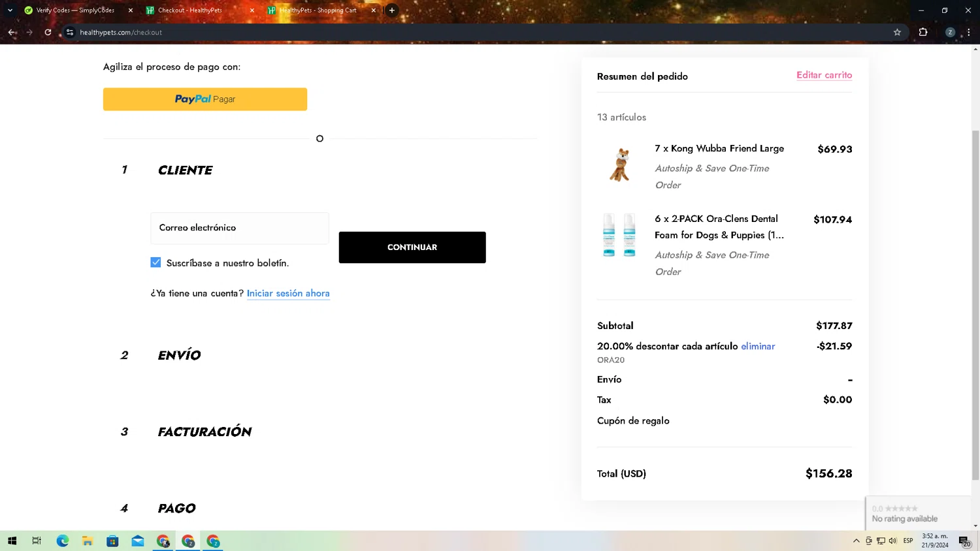Click Editar carrito link
The height and width of the screenshot is (551, 980).
point(824,75)
